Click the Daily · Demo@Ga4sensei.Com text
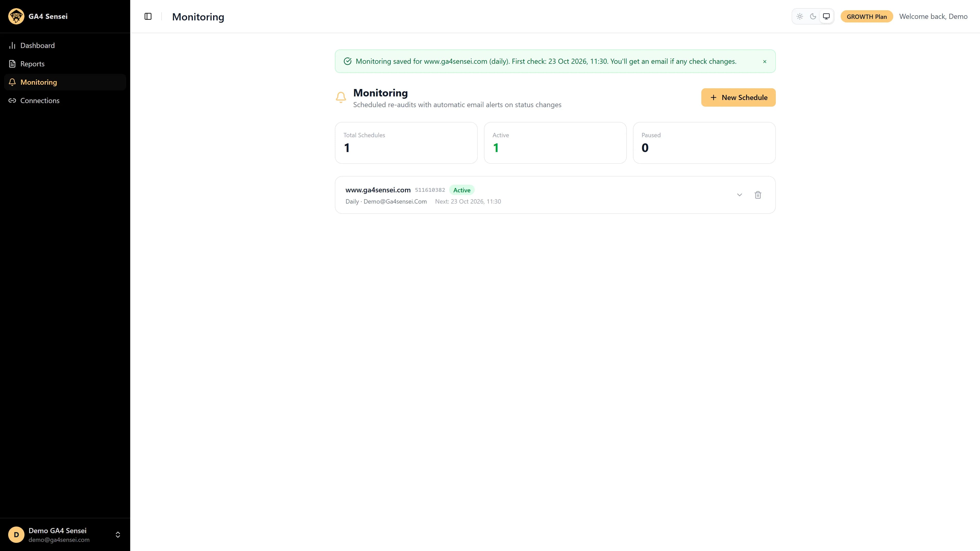The height and width of the screenshot is (551, 980). click(386, 202)
